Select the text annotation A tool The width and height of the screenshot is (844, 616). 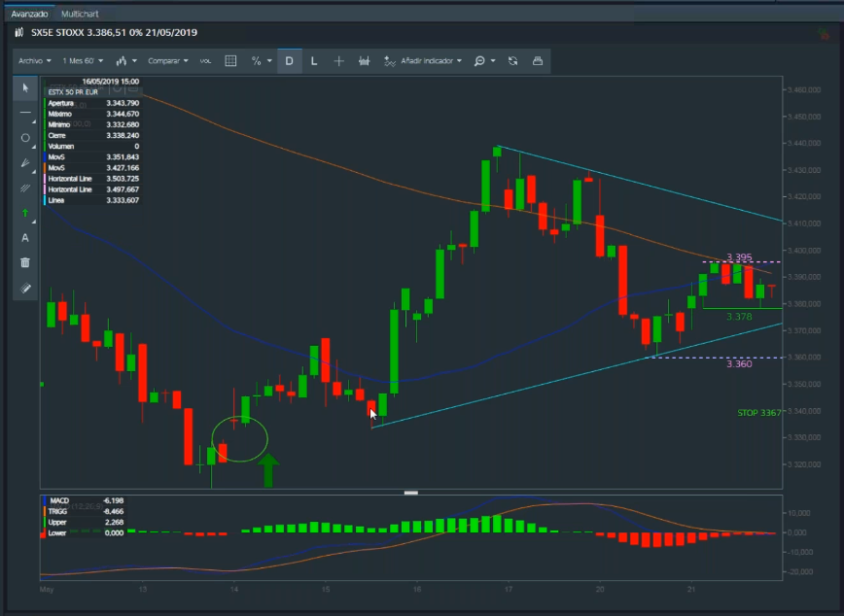click(25, 238)
